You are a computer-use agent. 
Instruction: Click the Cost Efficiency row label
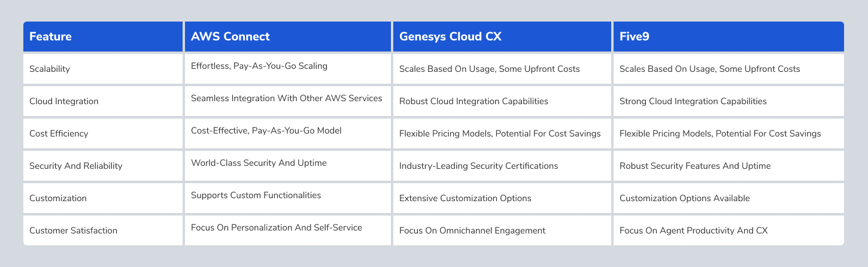[x=59, y=133]
